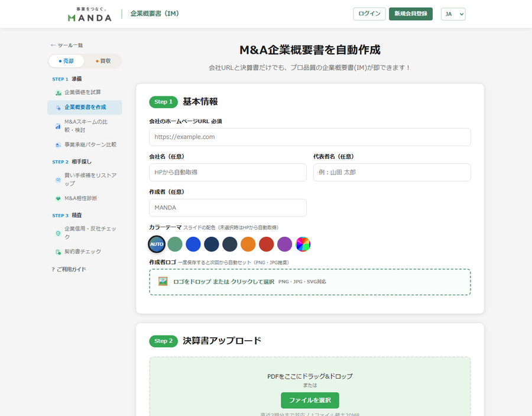This screenshot has width=532, height=416.
Task: Open 企業概要書を作成 in the sidebar
Action: point(85,107)
